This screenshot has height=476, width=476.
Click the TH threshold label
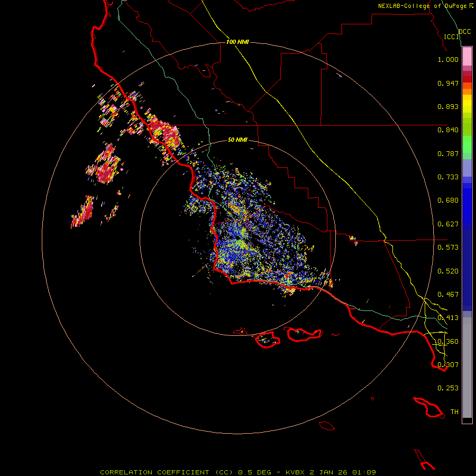click(x=454, y=412)
